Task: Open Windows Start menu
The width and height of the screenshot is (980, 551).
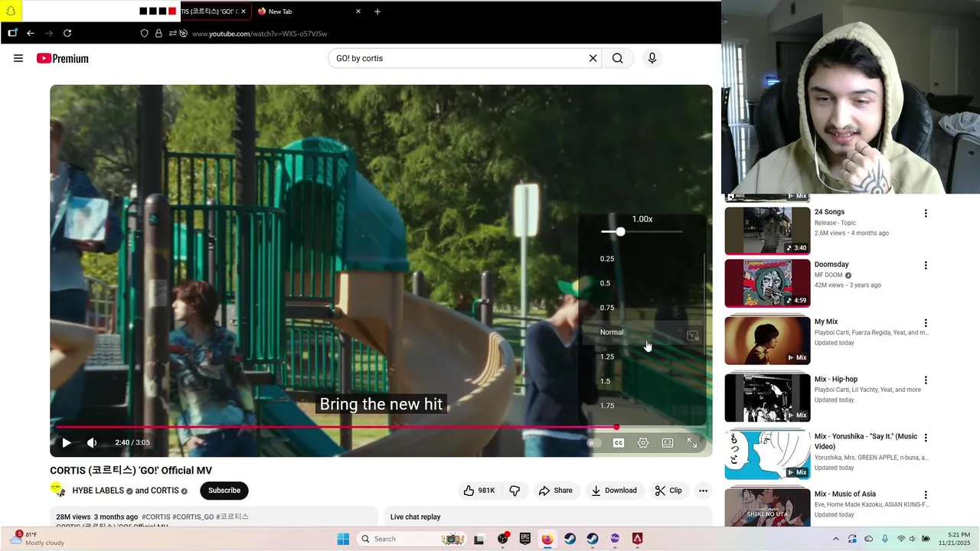Action: (343, 539)
